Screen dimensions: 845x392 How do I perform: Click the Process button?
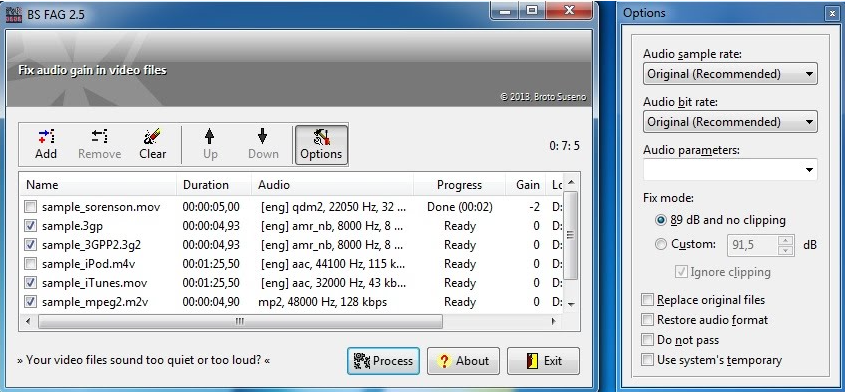(x=383, y=361)
